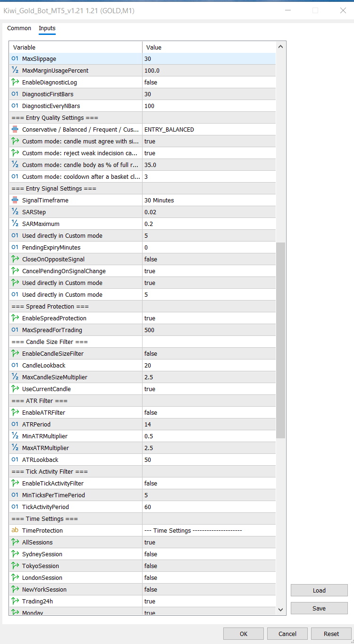Toggle EnableATRFilter false value
Viewport: 354px width, 644px height.
[209, 412]
